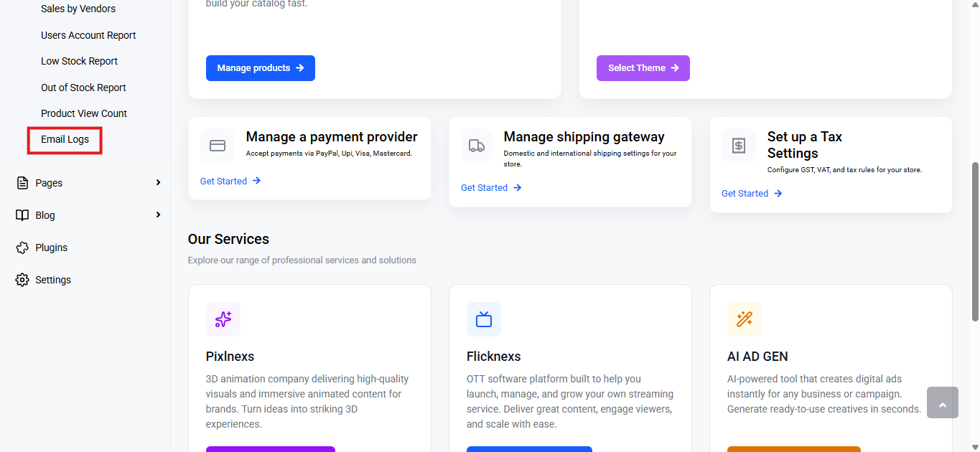Click the scroll-to-top arrow button
This screenshot has width=980, height=452.
[x=943, y=402]
